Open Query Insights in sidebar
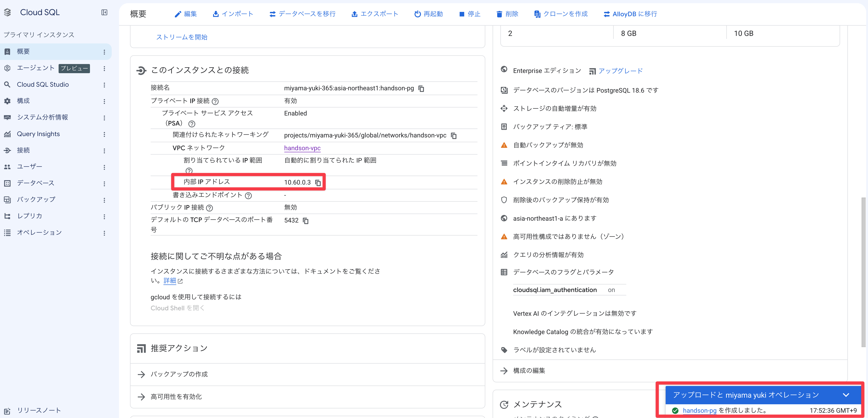This screenshot has height=418, width=868. click(x=56, y=134)
